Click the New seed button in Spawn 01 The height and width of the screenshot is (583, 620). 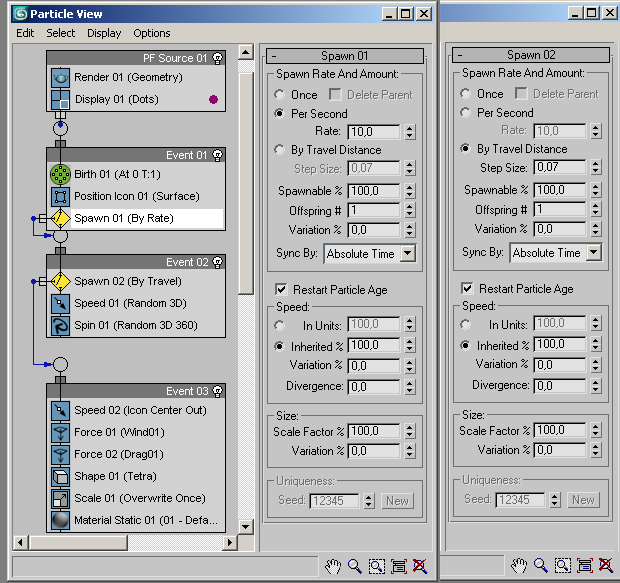397,501
